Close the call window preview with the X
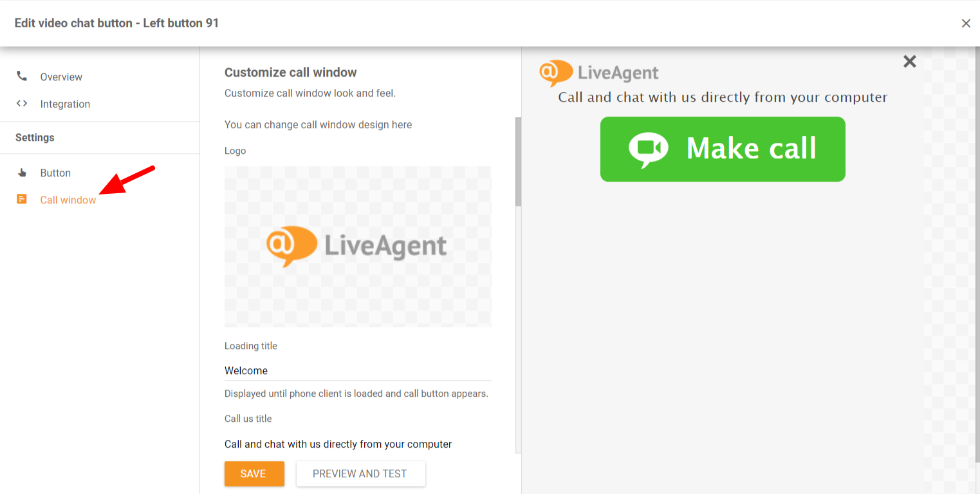The height and width of the screenshot is (494, 980). point(909,61)
